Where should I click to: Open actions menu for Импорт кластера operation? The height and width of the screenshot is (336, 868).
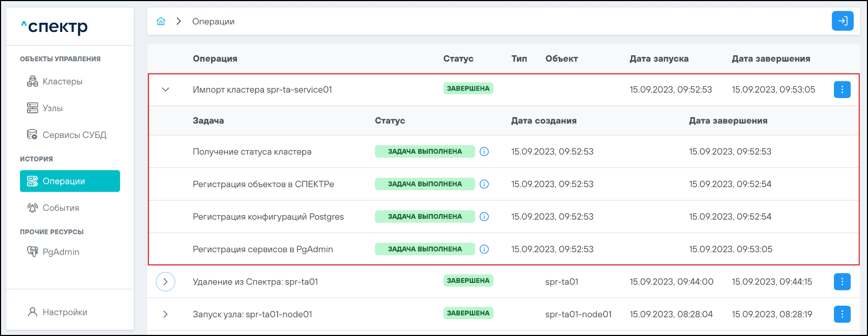841,89
